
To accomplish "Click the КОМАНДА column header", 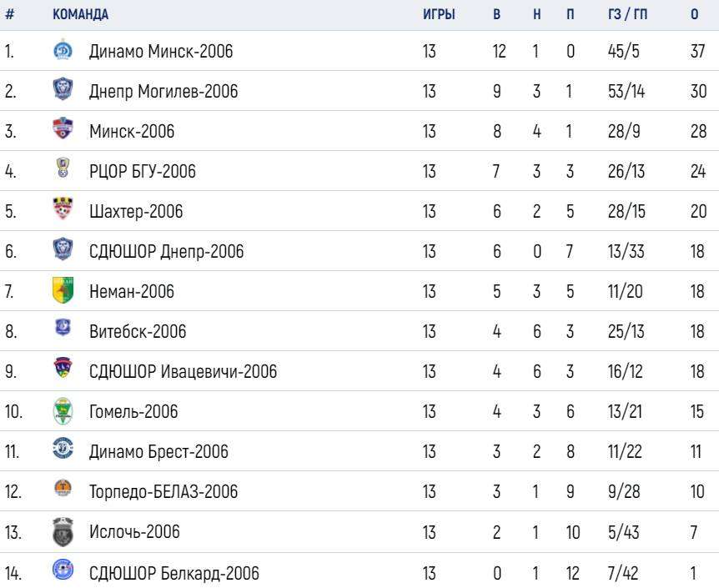I will pyautogui.click(x=81, y=14).
